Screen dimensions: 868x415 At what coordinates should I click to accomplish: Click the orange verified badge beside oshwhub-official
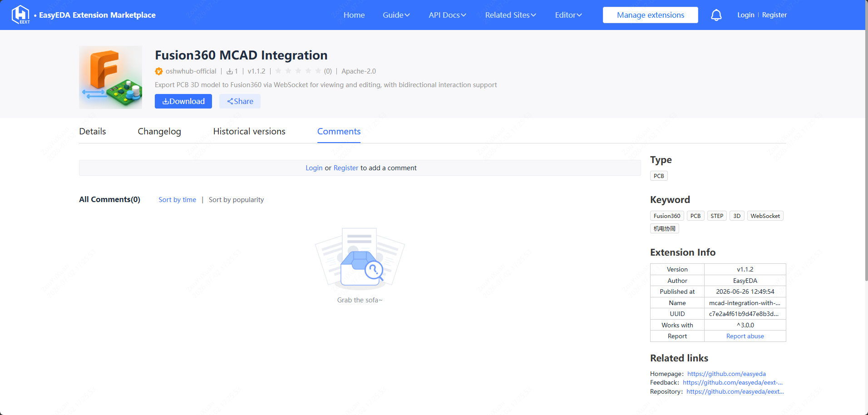tap(159, 71)
